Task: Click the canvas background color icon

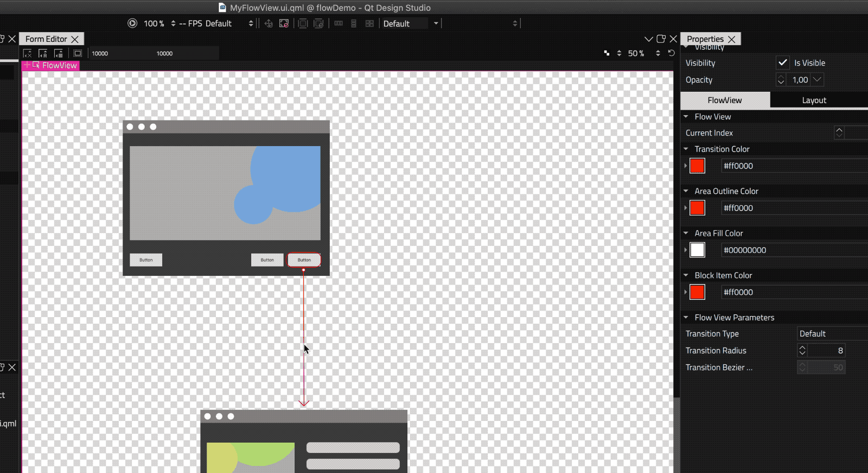Action: 607,53
